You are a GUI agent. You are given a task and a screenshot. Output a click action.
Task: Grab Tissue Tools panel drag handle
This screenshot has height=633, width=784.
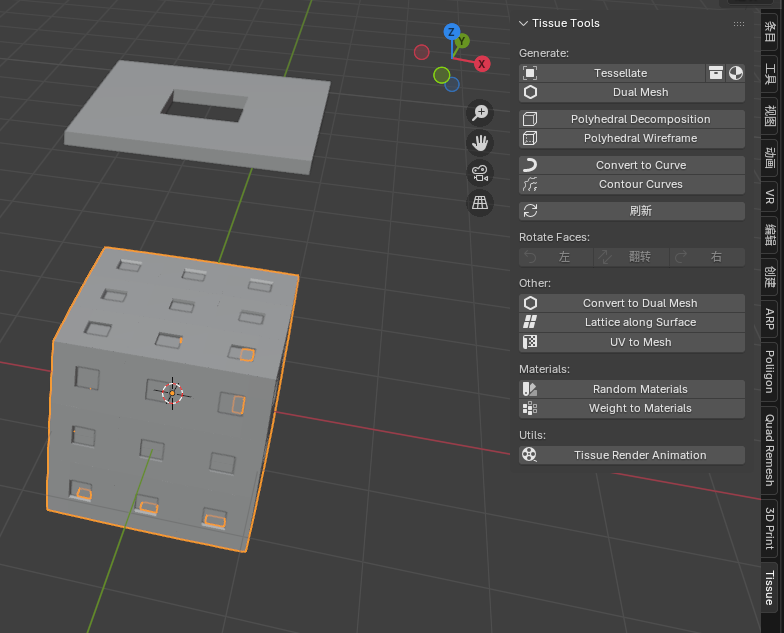(738, 24)
